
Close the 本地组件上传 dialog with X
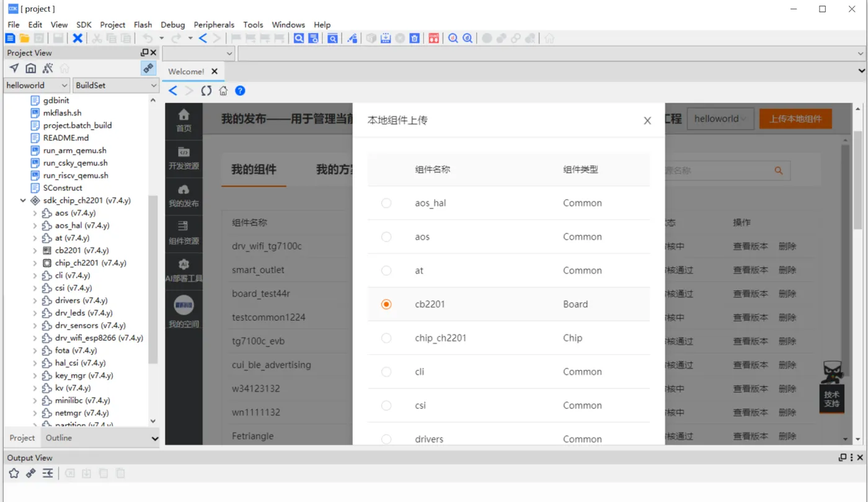tap(647, 120)
